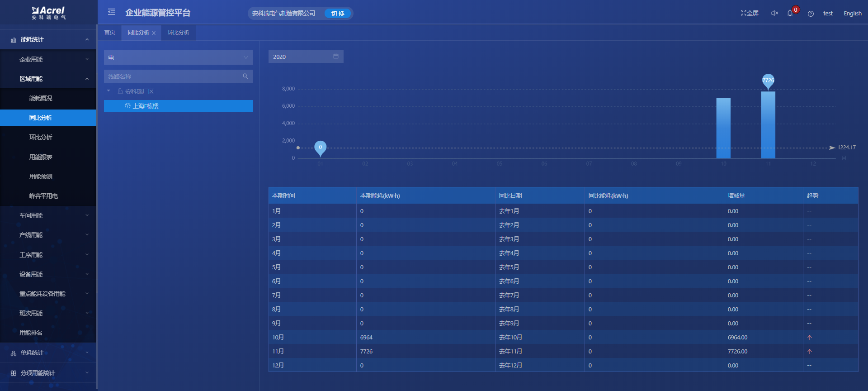
Task: Click the 切换 company switch button
Action: pyautogui.click(x=338, y=14)
